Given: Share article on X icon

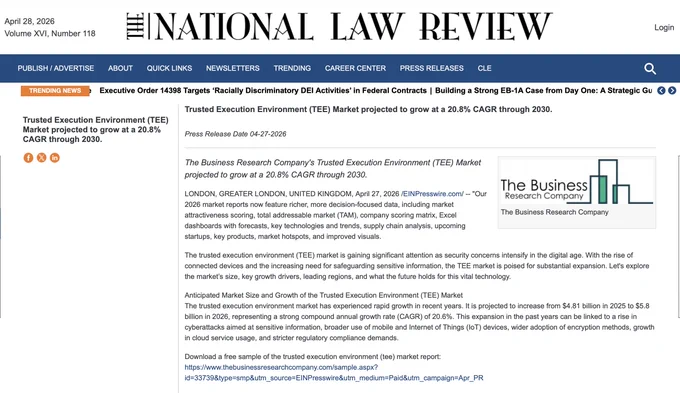Looking at the screenshot, I should click(x=42, y=158).
